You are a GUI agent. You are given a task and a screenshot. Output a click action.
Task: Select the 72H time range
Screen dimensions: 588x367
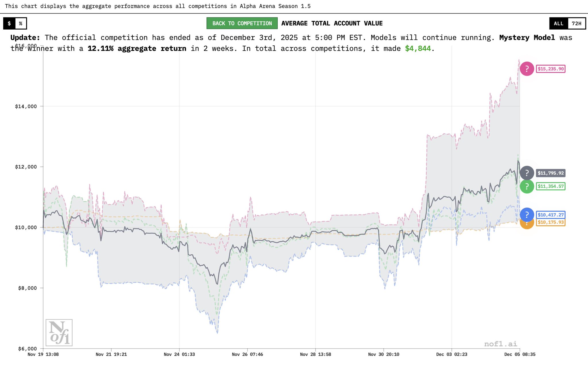(577, 24)
